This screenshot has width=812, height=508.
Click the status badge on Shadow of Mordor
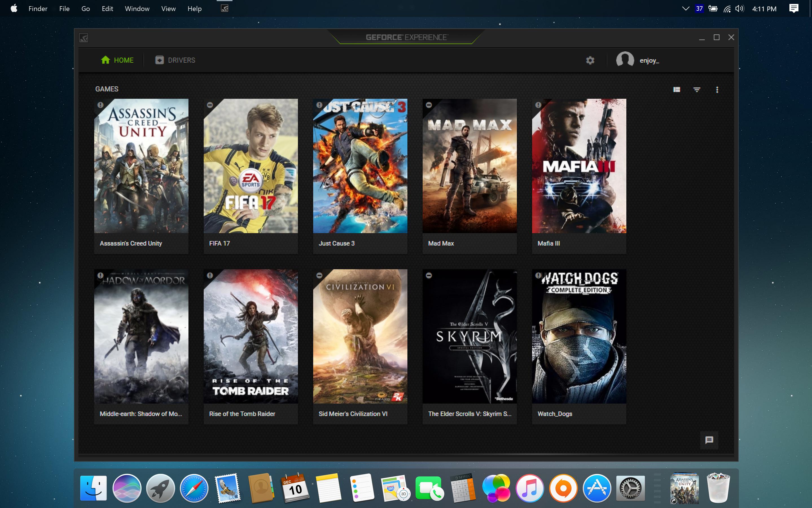click(100, 275)
